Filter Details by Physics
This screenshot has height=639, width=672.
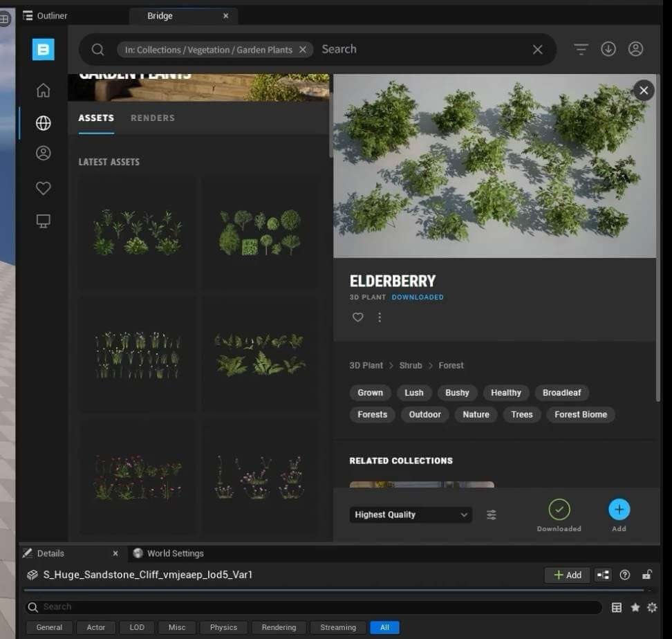coord(223,627)
